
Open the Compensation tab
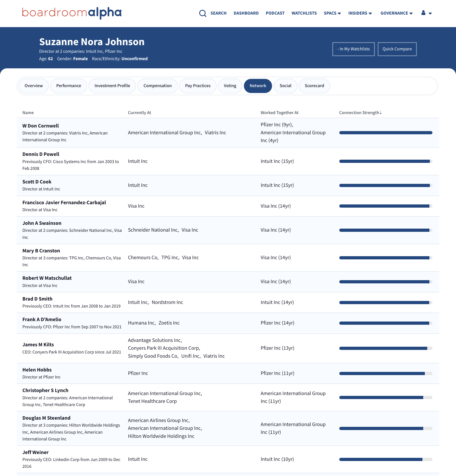click(x=157, y=86)
